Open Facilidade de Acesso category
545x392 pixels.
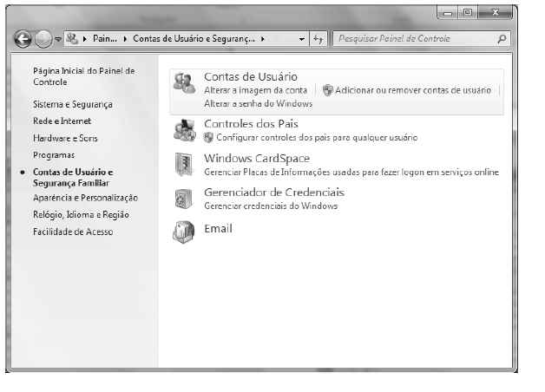click(73, 232)
